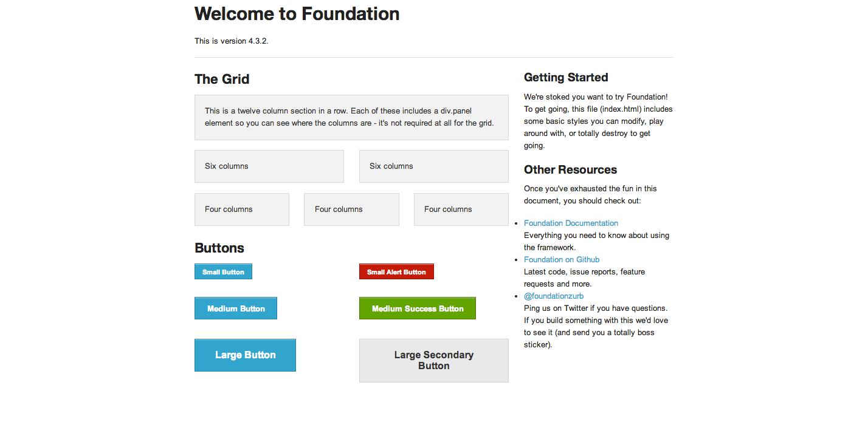Select the left Six columns panel
Screen dimensions: 868x439
pos(269,166)
